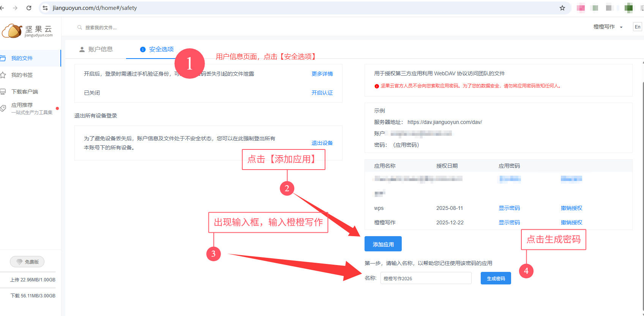Screen dimensions: 644x316
Task: Click the 添加应用 button
Action: [383, 244]
